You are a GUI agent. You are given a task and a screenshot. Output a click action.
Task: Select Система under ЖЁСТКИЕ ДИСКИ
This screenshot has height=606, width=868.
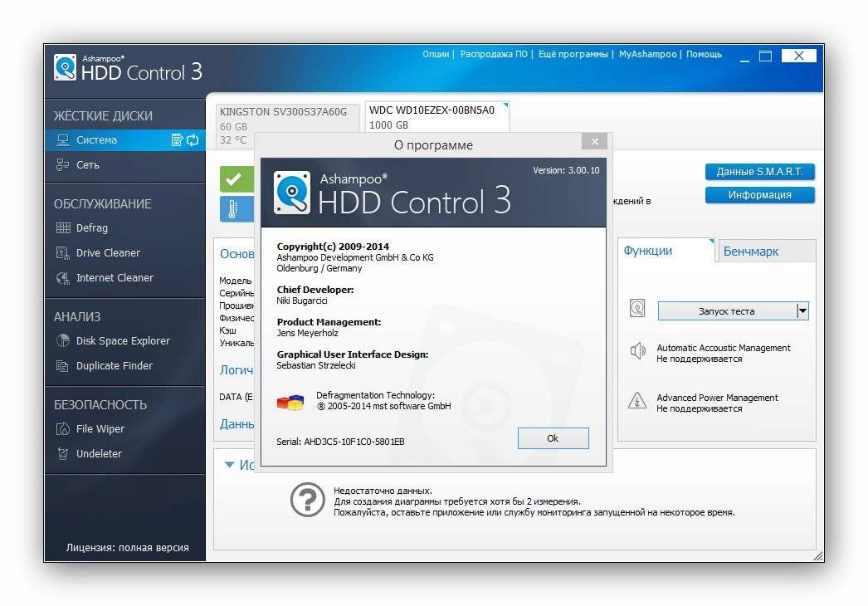[x=125, y=140]
